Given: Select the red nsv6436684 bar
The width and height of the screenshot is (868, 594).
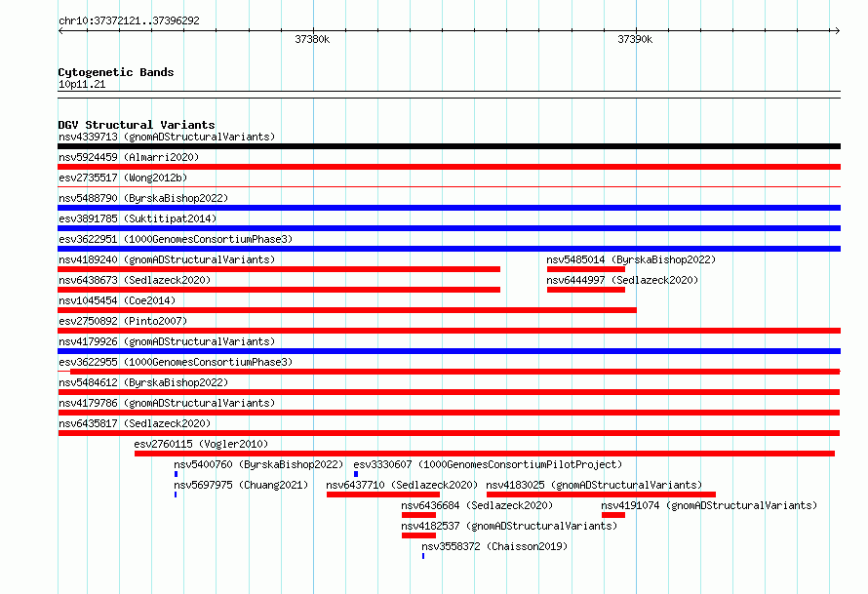Looking at the screenshot, I should (418, 515).
